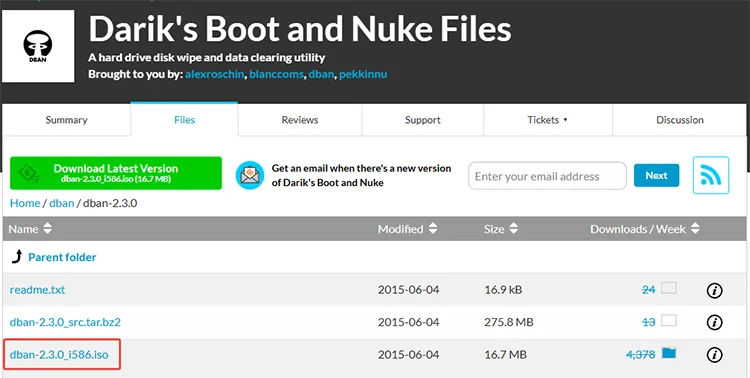Go to Home breadcrumb link
Viewport: 750px width, 378px height.
click(x=25, y=203)
